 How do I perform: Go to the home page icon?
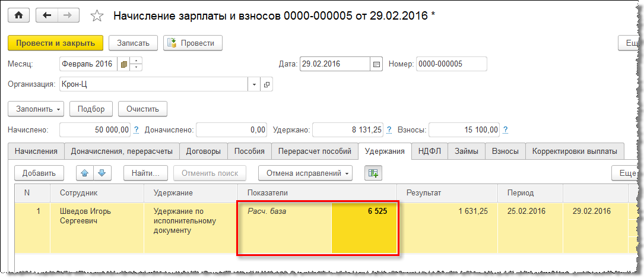coord(20,15)
